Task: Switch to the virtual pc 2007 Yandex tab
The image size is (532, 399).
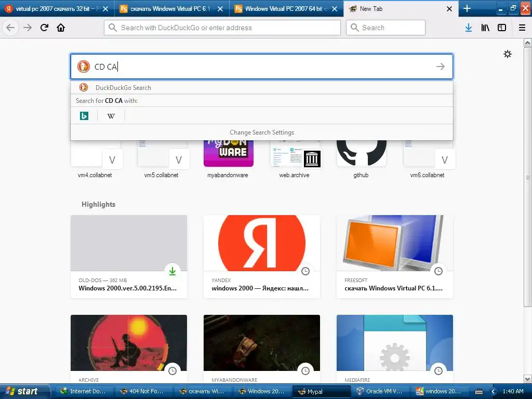Action: [57, 9]
